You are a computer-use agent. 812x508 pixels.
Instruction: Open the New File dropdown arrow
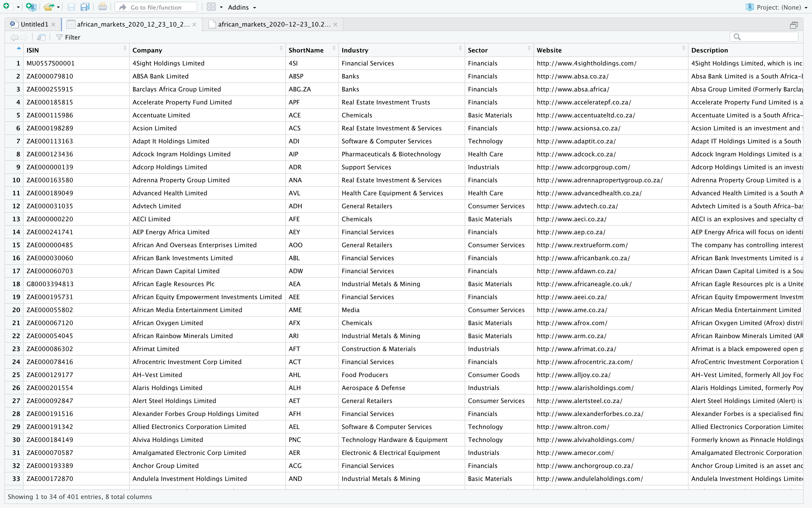pos(18,7)
